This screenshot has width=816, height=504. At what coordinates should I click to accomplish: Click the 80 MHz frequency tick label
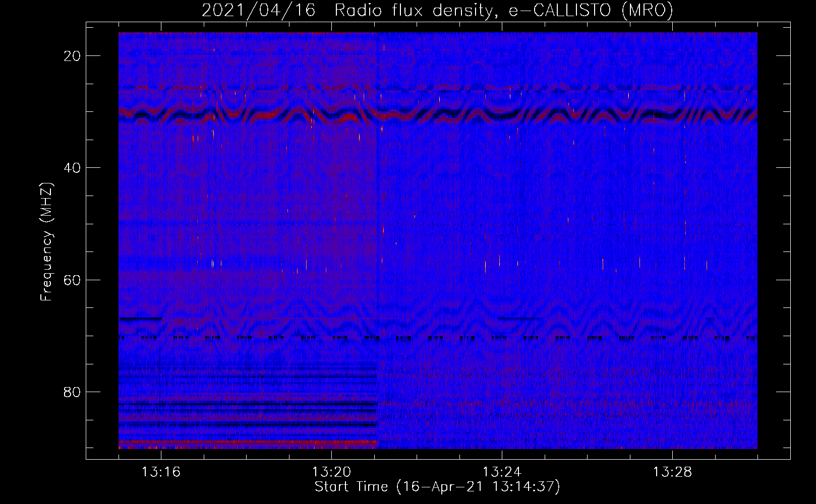point(73,392)
